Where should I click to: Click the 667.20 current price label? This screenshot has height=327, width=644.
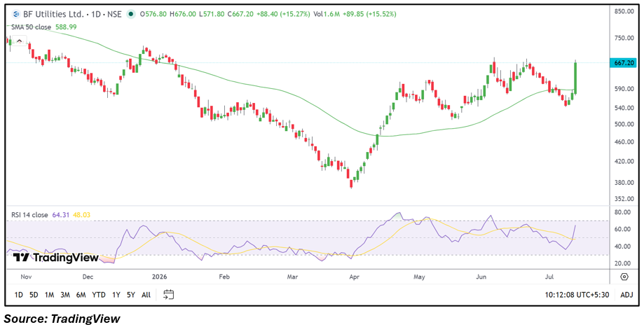pos(624,63)
